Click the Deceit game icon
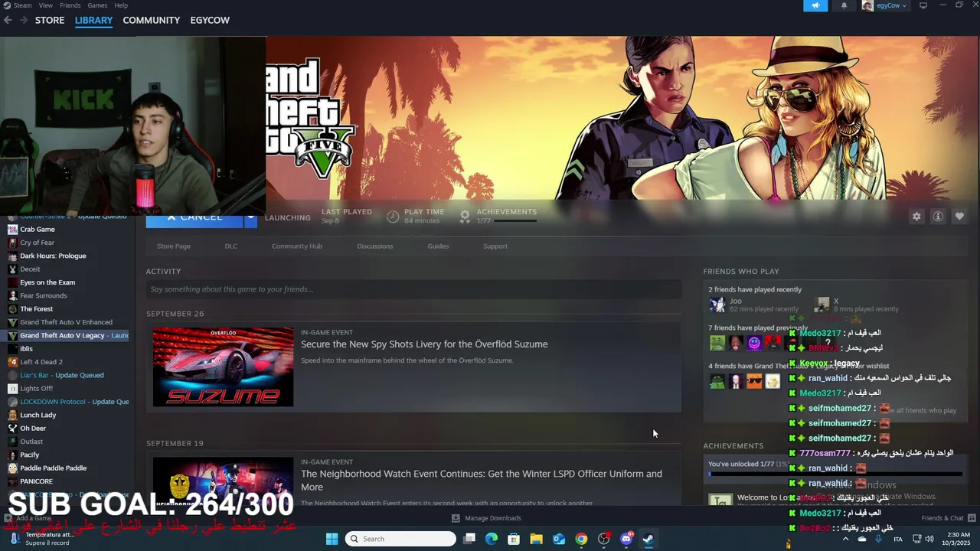 (12, 269)
